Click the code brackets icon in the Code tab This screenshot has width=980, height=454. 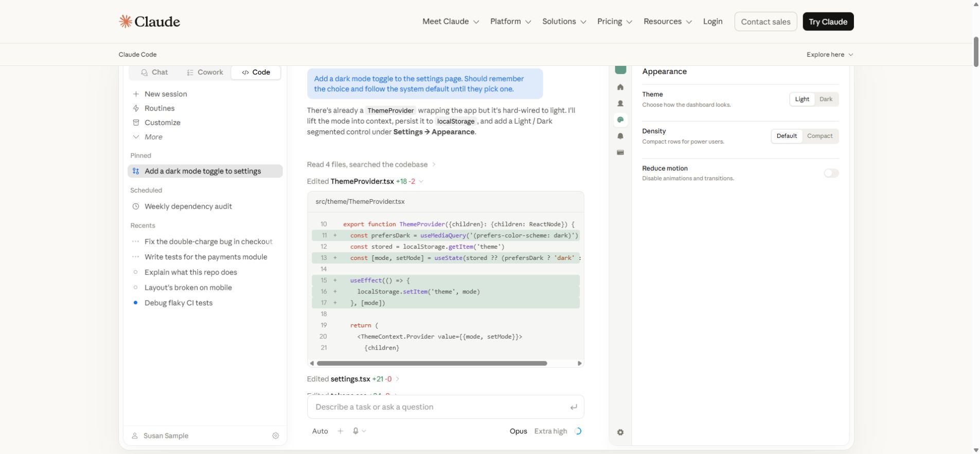click(245, 73)
